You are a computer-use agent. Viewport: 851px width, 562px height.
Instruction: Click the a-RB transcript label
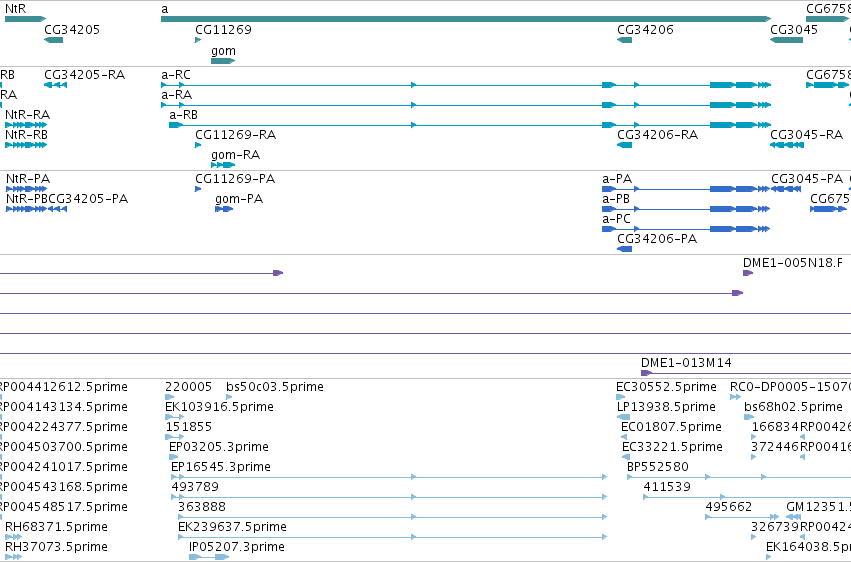[x=183, y=114]
